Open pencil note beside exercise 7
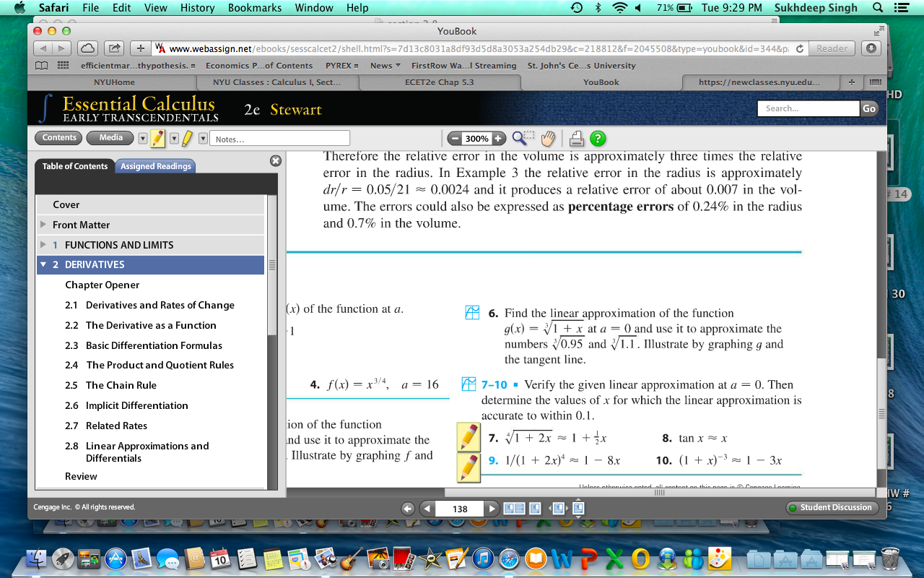The height and width of the screenshot is (578, 924). tap(469, 437)
